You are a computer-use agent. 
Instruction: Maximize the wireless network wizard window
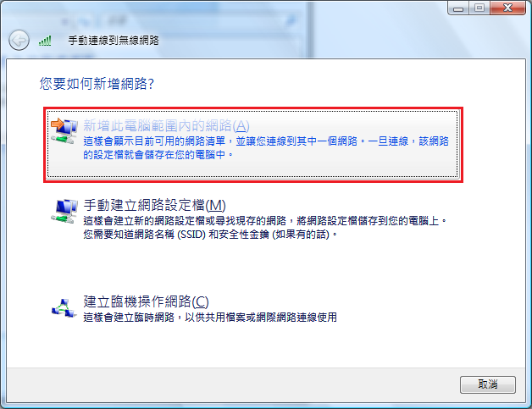479,8
